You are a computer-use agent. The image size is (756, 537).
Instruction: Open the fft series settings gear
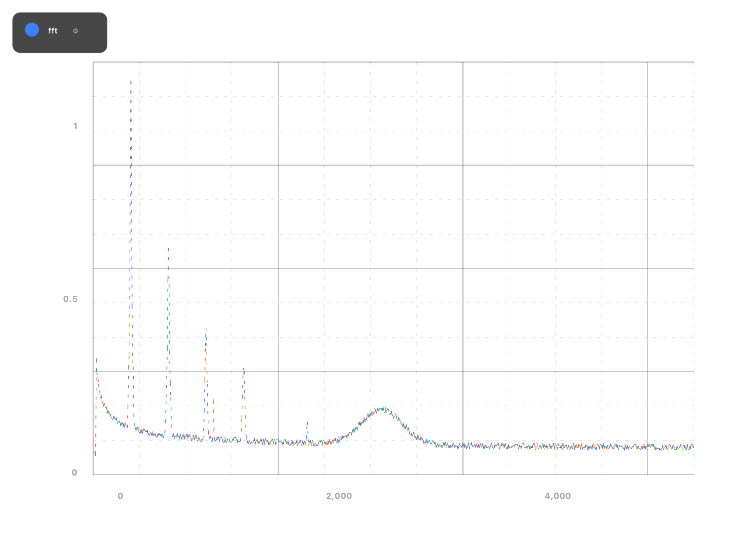tap(75, 31)
